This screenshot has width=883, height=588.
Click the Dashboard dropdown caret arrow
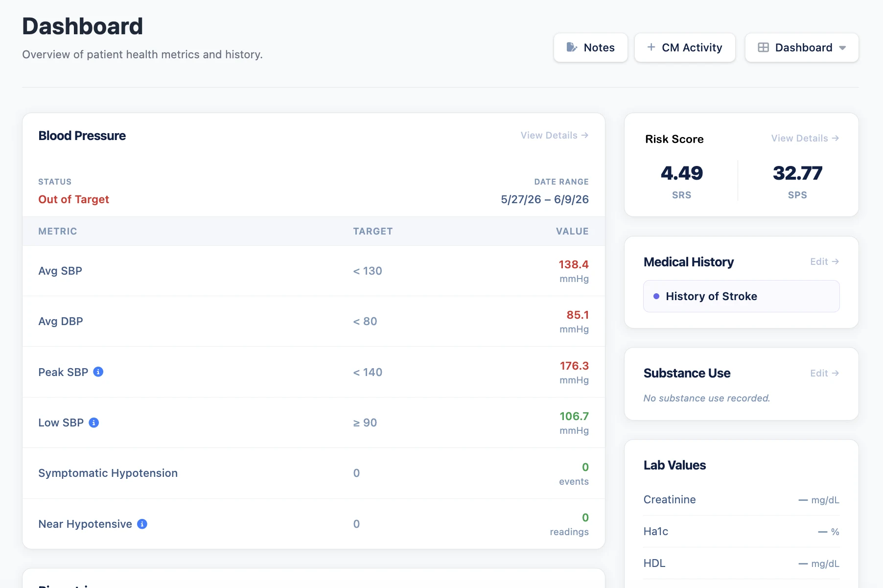[x=842, y=48]
